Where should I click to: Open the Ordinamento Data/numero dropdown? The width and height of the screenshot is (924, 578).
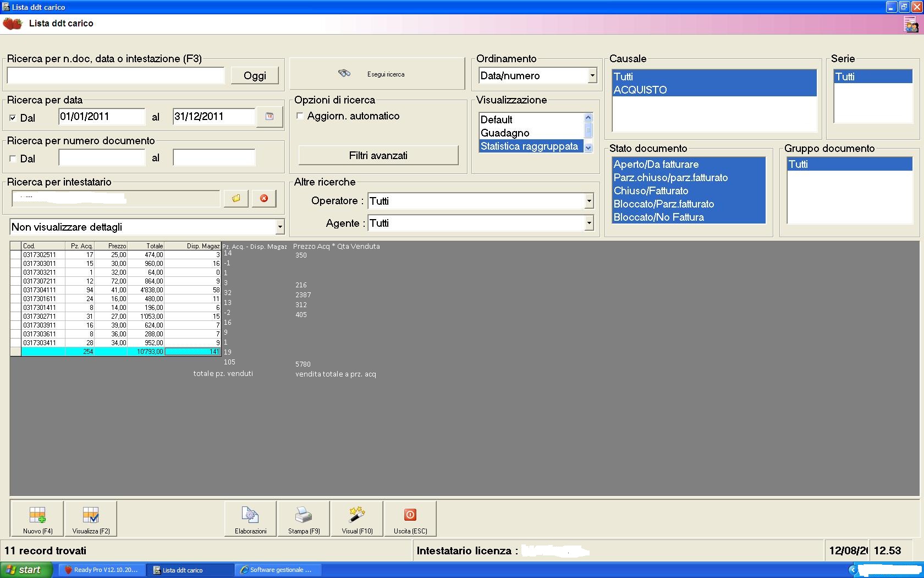point(592,75)
